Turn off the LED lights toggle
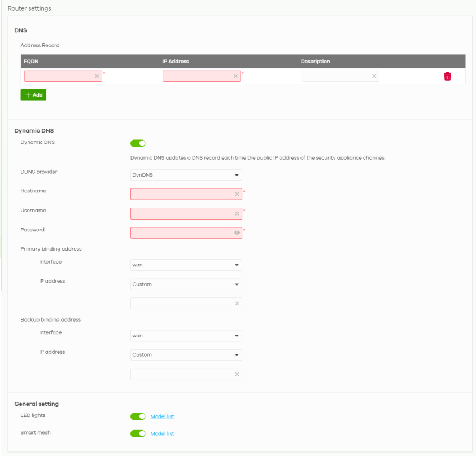Viewport: 476px width, 456px height. (138, 416)
